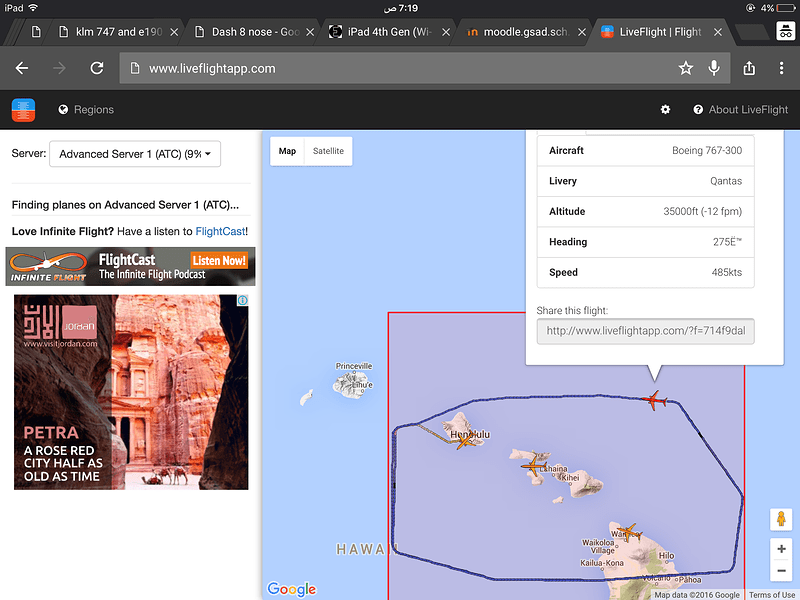Switch map to Map view
This screenshot has height=600, width=800.
pyautogui.click(x=287, y=151)
